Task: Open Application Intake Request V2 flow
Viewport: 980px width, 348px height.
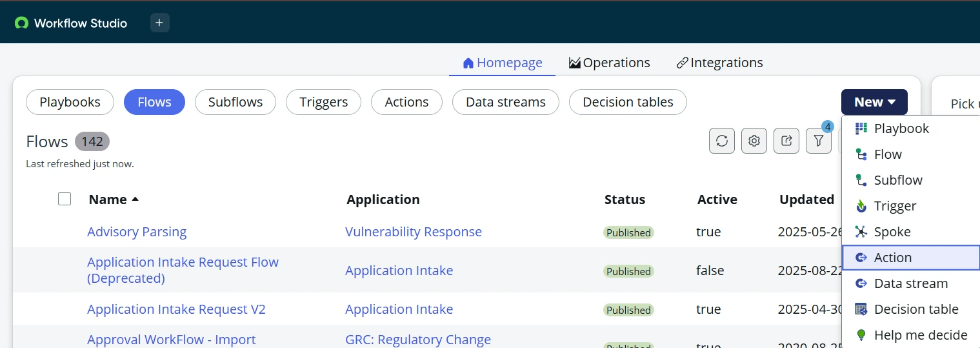Action: coord(176,309)
